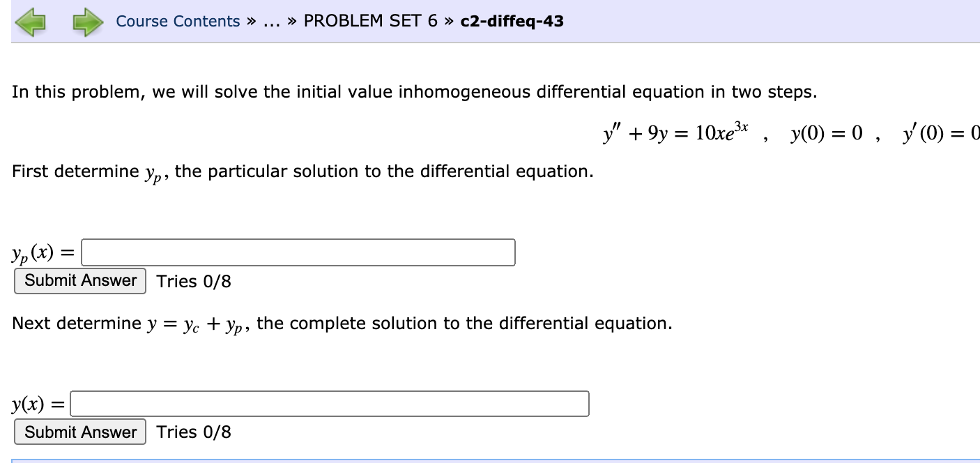Screen dimensions: 980x463
Task: Click the Tries 0/8 counter beside first submit
Action: (193, 282)
